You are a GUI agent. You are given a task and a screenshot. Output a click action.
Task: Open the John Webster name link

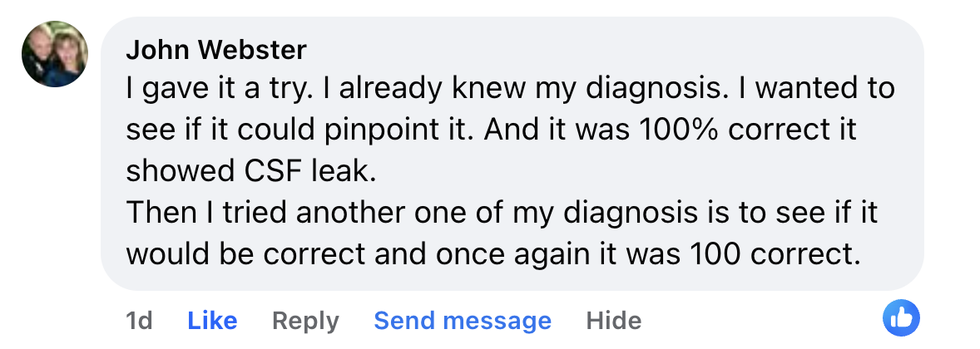(x=216, y=51)
